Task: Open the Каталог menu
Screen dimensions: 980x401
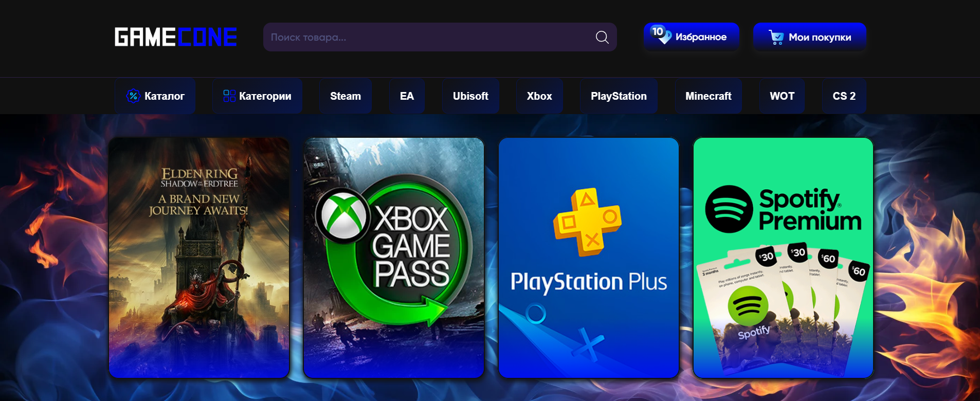Action: pos(164,96)
